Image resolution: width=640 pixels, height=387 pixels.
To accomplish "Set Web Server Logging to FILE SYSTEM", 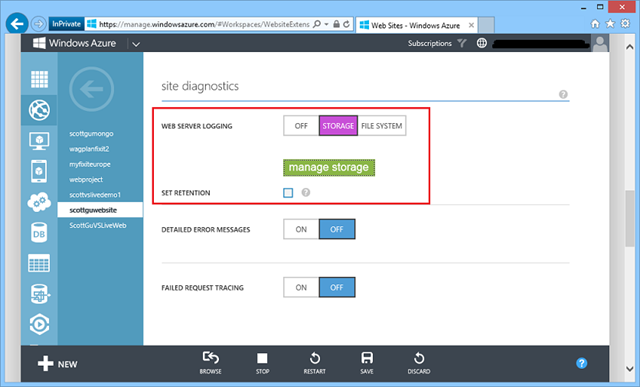I will pos(382,126).
